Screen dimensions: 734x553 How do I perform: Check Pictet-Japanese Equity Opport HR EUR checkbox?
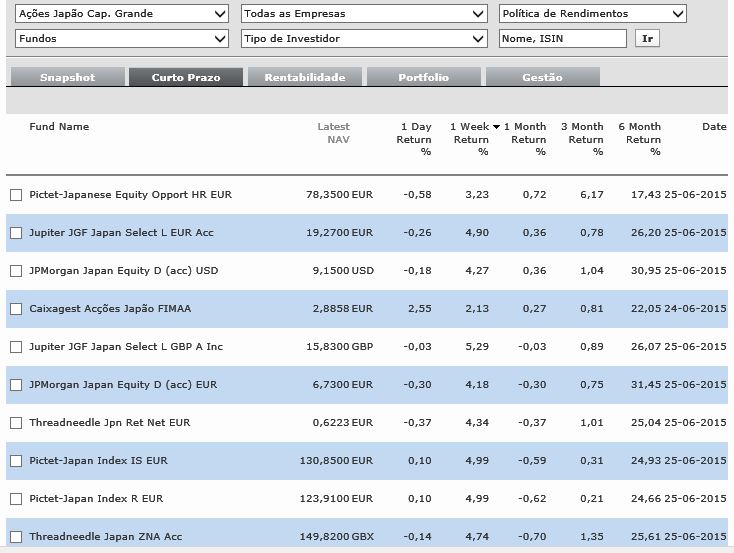coord(16,195)
